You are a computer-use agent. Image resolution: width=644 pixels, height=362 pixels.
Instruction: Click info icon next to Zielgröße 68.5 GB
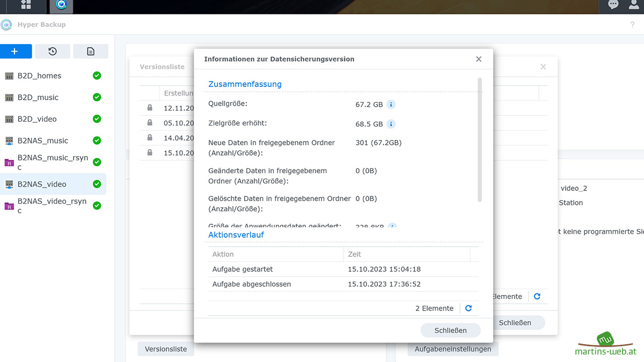391,124
